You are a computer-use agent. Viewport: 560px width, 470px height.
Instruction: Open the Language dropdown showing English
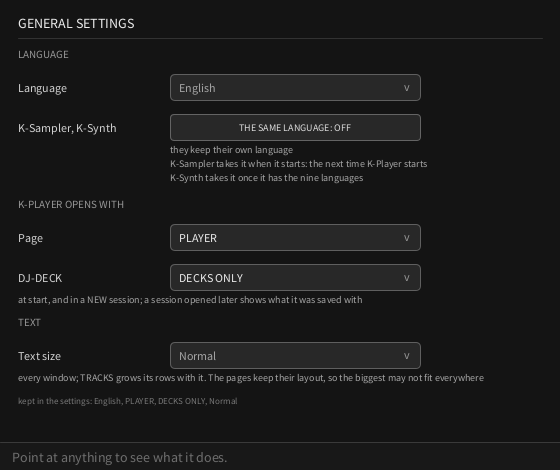click(x=295, y=88)
